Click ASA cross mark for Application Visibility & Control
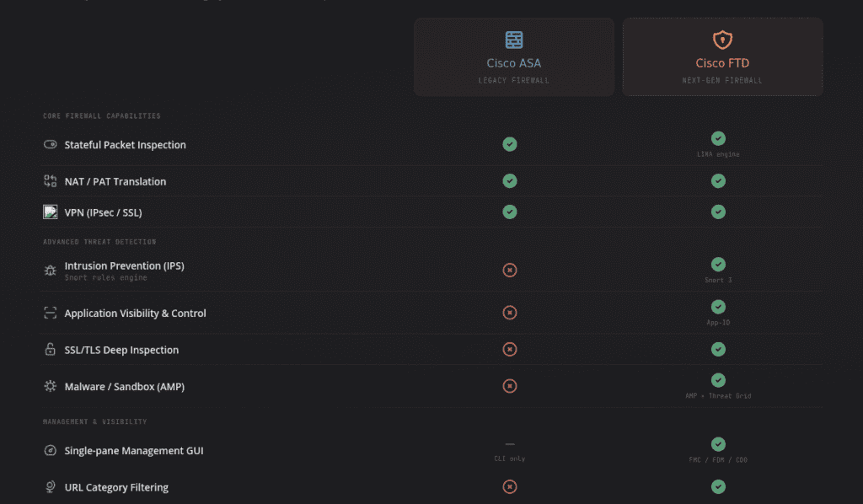 510,313
